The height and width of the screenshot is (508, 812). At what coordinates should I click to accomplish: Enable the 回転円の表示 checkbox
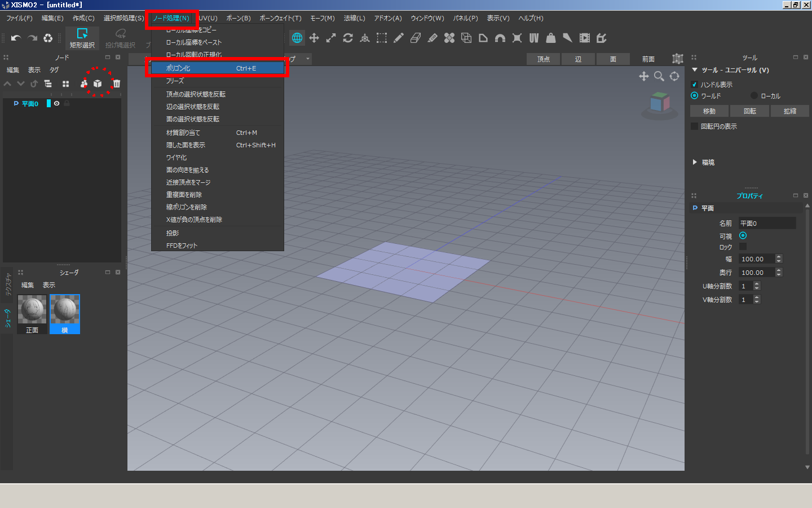(x=695, y=126)
